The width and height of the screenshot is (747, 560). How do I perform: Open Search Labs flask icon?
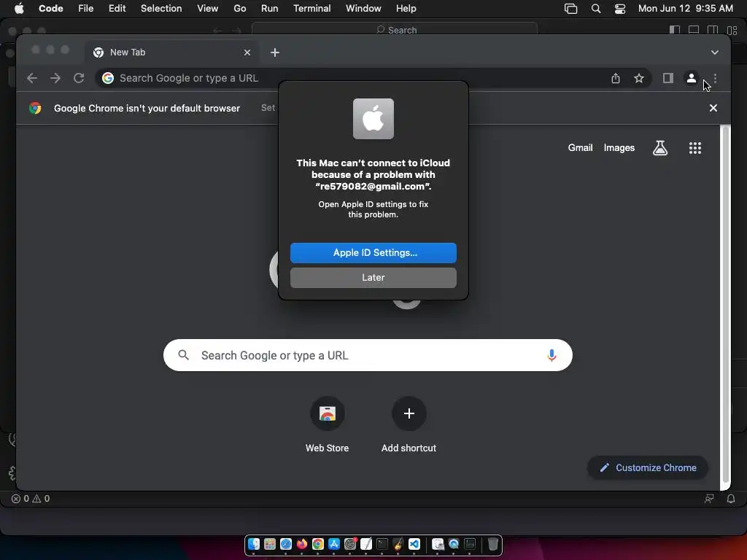pos(659,148)
